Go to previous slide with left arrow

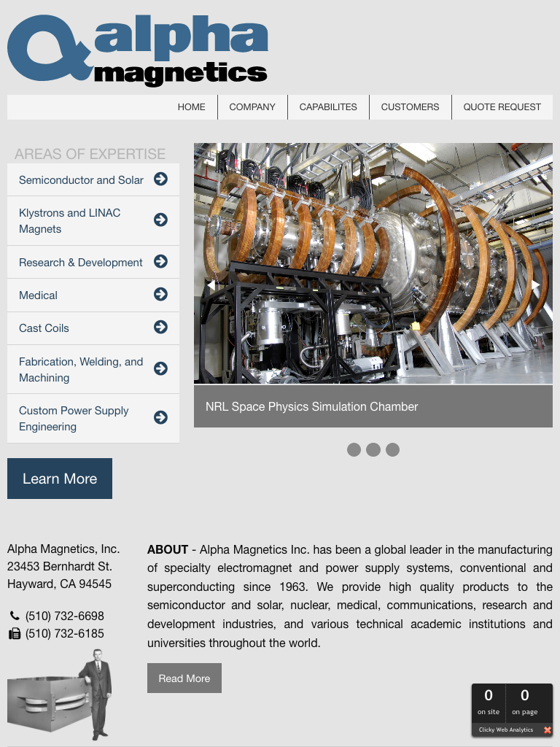[x=211, y=285]
